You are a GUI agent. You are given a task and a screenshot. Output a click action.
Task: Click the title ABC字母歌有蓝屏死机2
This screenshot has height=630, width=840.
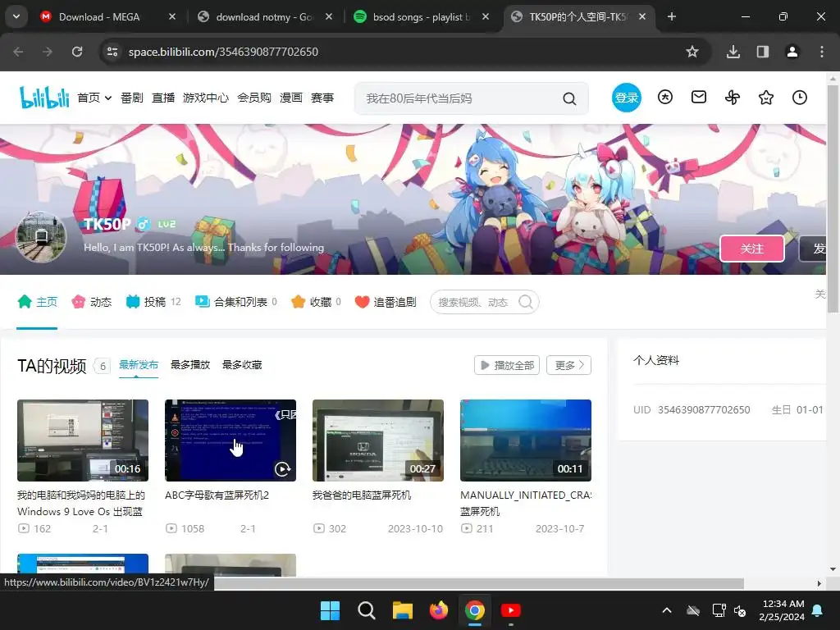pyautogui.click(x=217, y=495)
